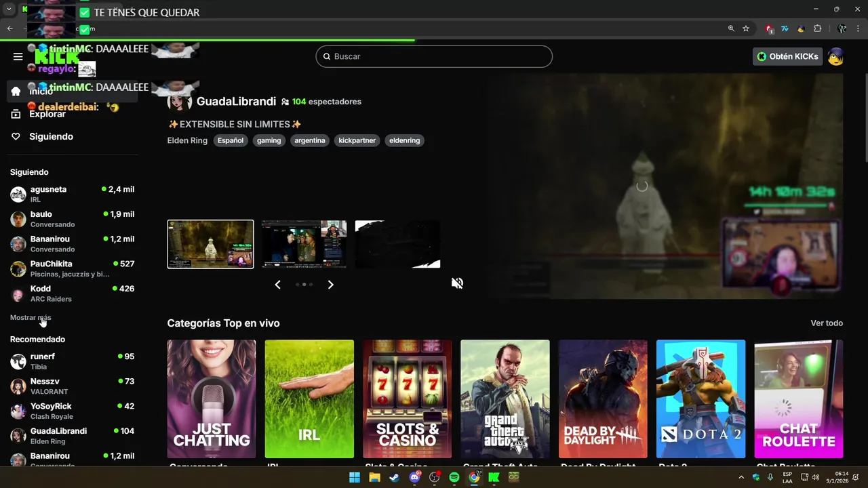This screenshot has height=488, width=868.
Task: Open the Just Chatting category card
Action: (x=212, y=399)
